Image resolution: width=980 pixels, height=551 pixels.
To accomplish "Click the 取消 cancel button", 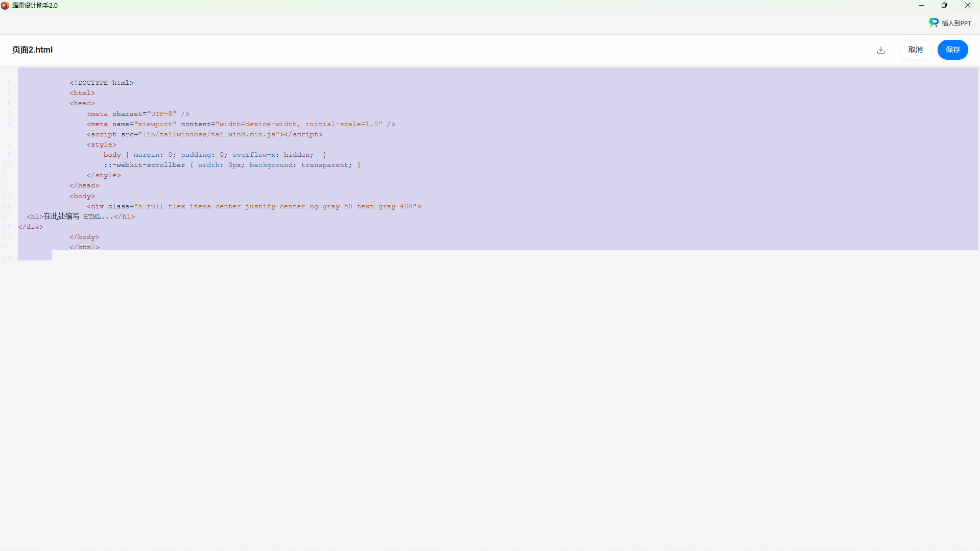I will coord(915,50).
